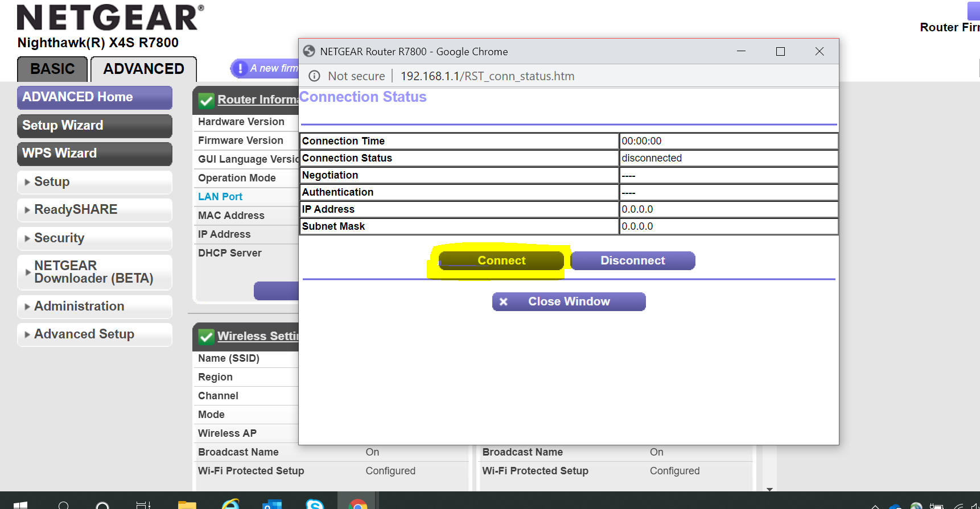Click the popup URL address text
This screenshot has height=509, width=980.
[487, 76]
